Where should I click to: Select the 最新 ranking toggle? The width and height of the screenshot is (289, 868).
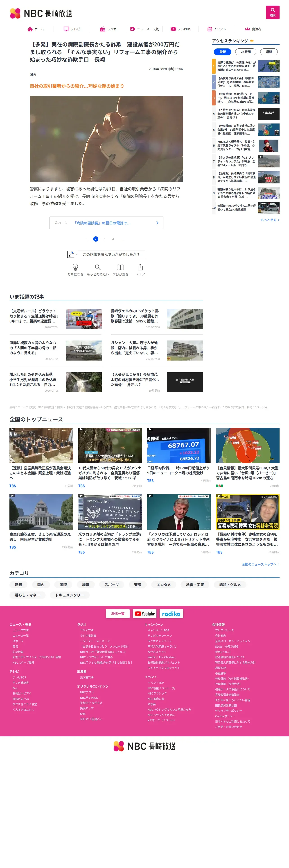point(222,52)
